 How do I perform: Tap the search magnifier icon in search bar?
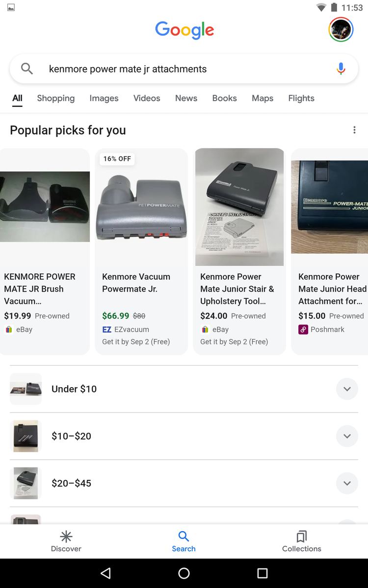(x=27, y=69)
